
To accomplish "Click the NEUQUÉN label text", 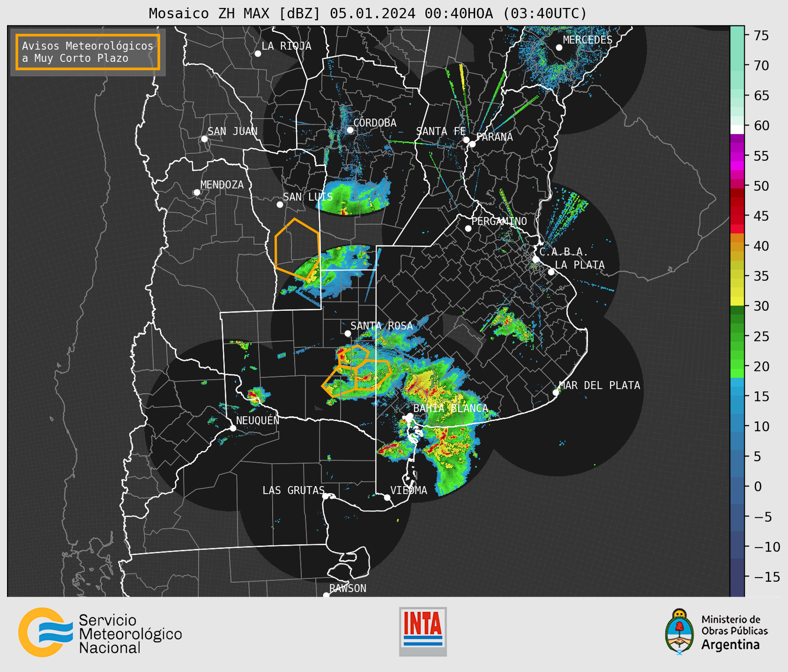I will coord(258,420).
